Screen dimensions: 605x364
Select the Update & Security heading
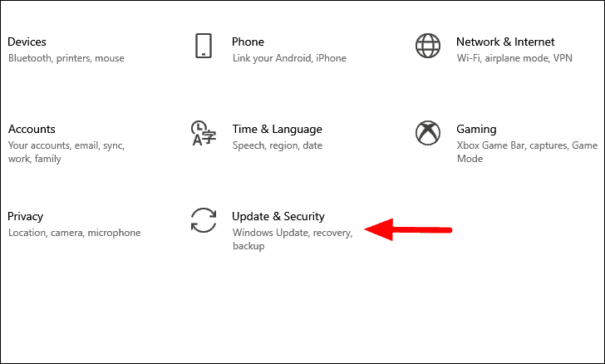[278, 217]
